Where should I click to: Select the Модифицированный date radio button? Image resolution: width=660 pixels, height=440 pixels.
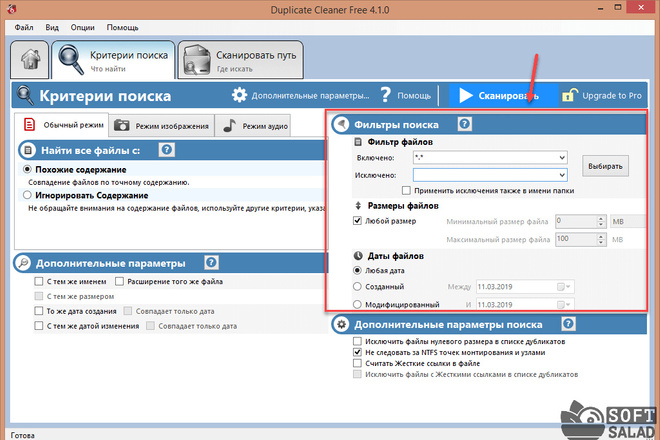pyautogui.click(x=357, y=304)
